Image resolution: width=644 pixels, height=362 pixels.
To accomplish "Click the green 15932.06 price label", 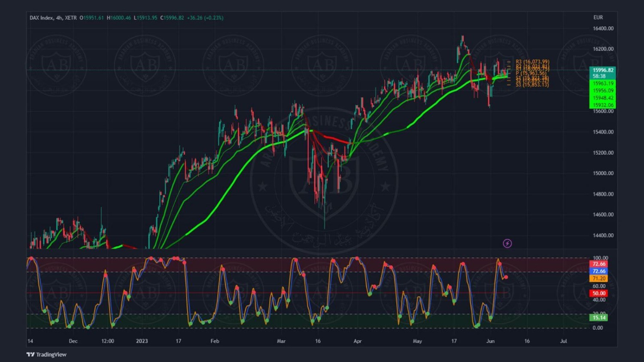I will (x=602, y=105).
